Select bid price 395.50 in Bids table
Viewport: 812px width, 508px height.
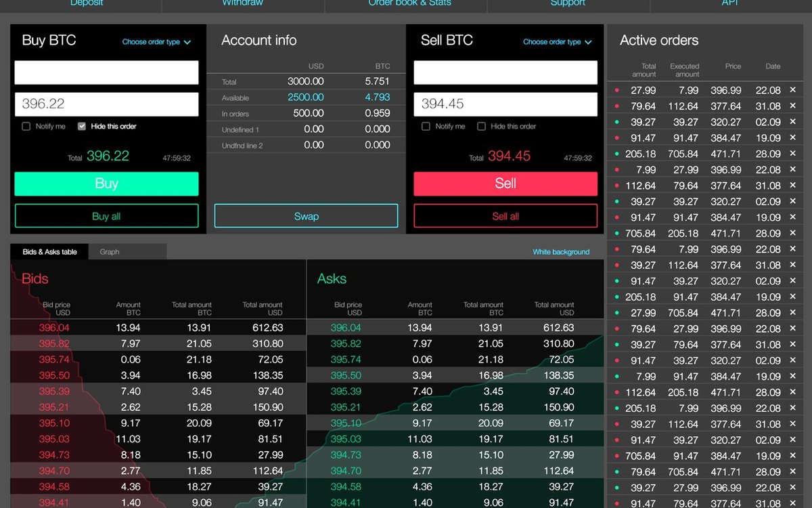pos(54,375)
